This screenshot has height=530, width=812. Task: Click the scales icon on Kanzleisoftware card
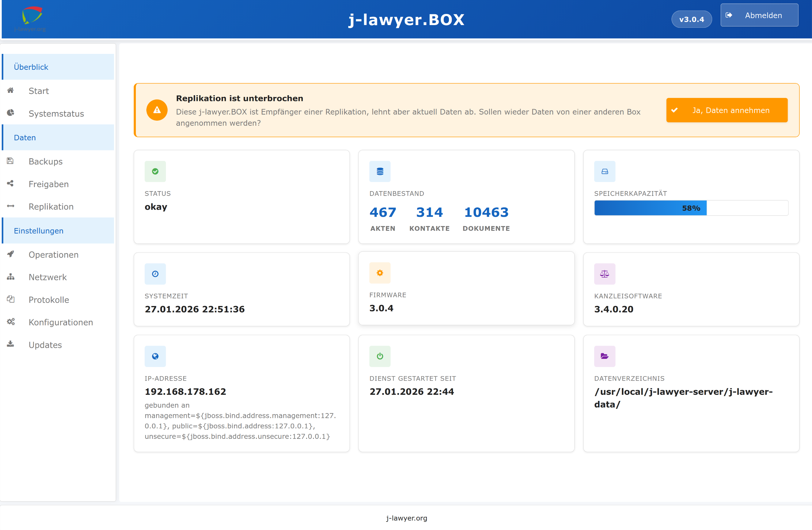click(x=604, y=274)
